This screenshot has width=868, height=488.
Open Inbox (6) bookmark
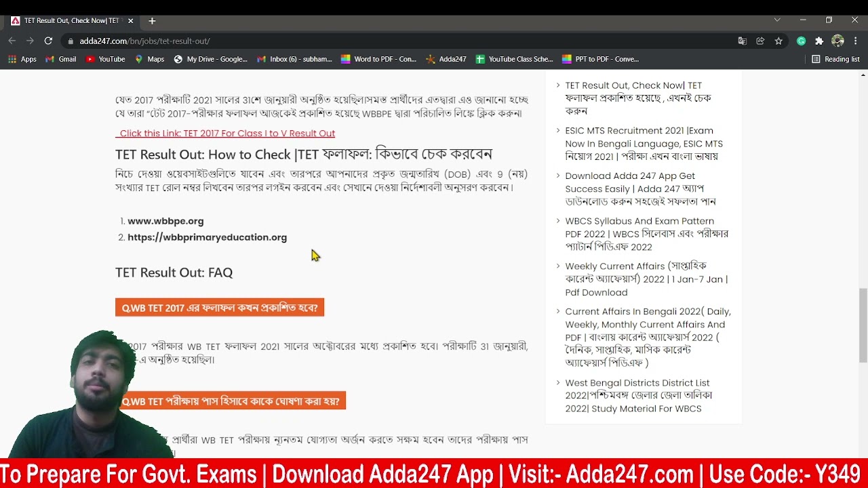coord(294,59)
